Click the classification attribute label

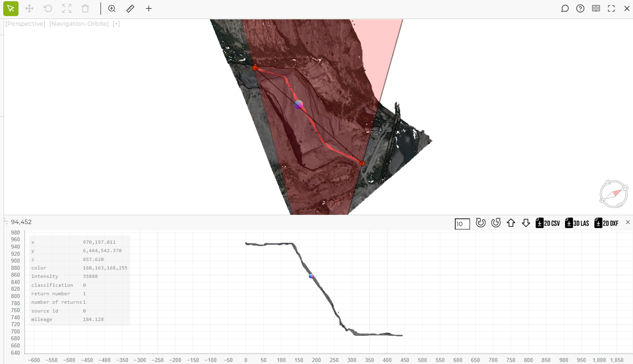(x=52, y=285)
